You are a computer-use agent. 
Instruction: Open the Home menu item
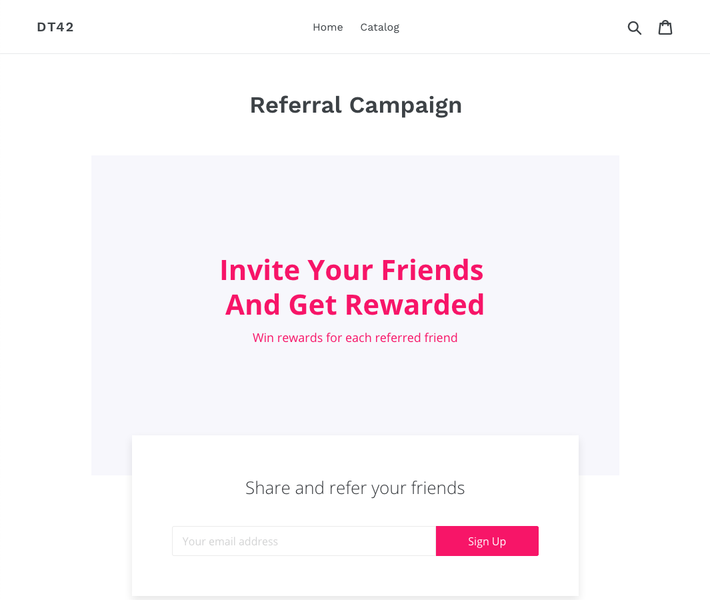point(328,27)
